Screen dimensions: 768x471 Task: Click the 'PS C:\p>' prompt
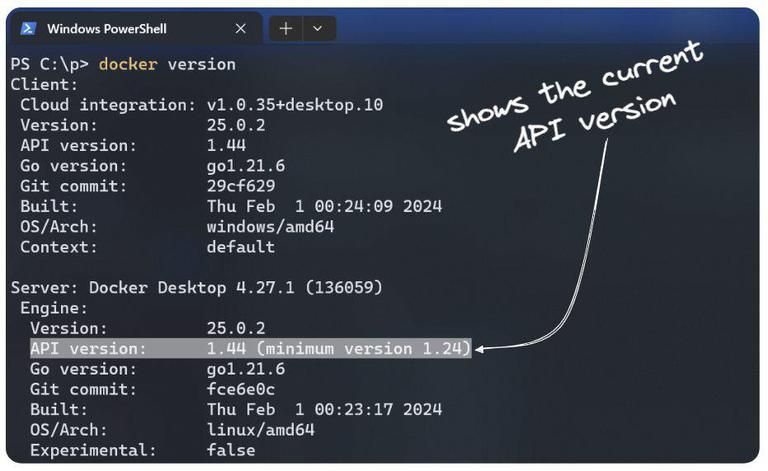click(x=49, y=64)
